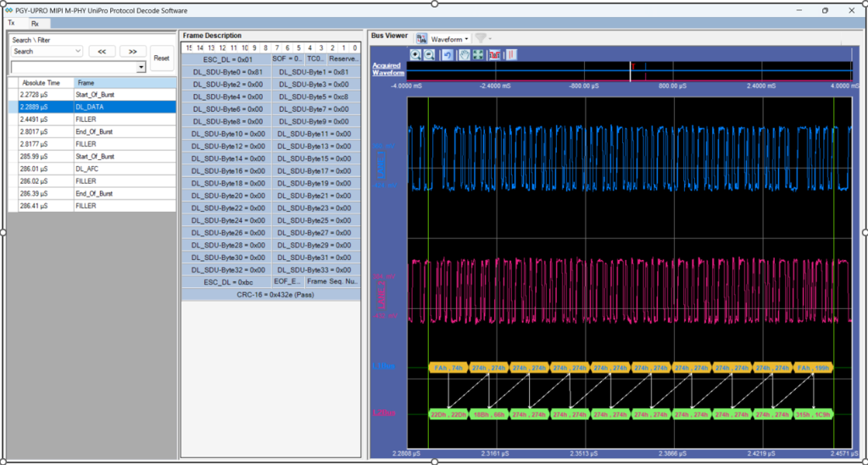Switch to the Tx tab
Viewport: 868px width, 465px height.
11,23
